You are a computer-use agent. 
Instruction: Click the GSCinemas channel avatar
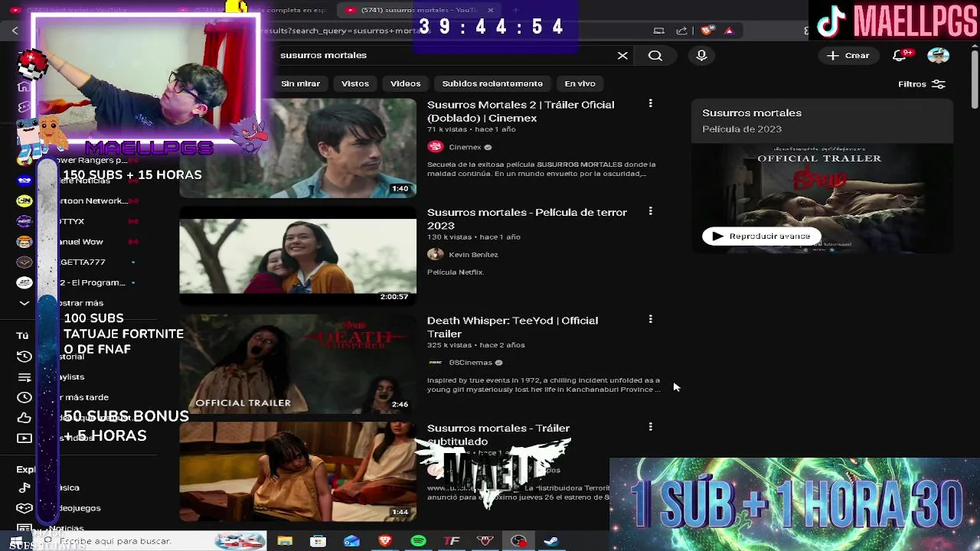pos(435,362)
